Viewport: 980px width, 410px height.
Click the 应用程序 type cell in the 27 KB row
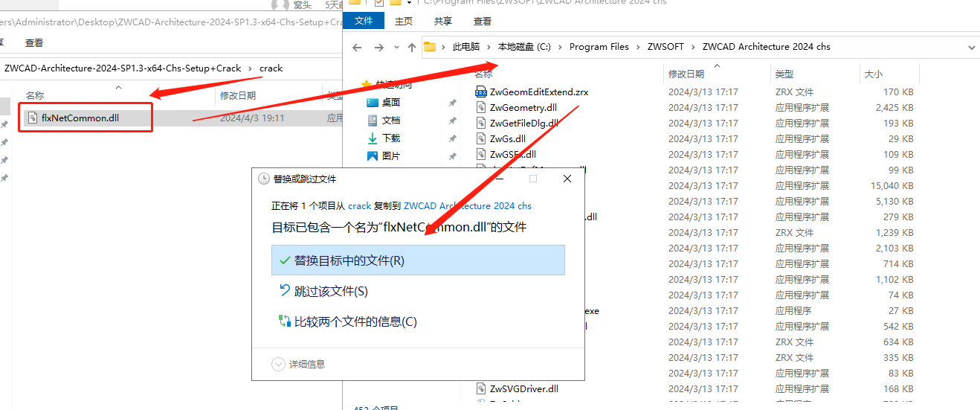pyautogui.click(x=793, y=311)
